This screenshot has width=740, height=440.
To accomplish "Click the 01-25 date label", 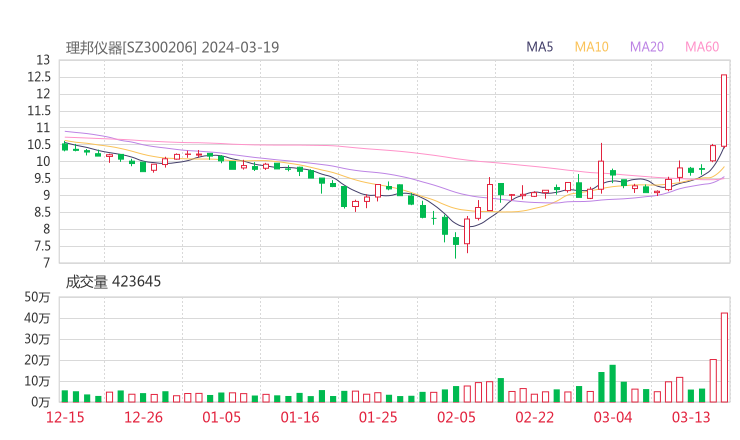I will tap(378, 417).
